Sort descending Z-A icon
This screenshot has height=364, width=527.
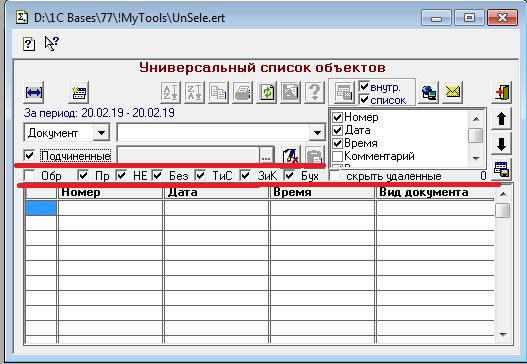pyautogui.click(x=194, y=92)
